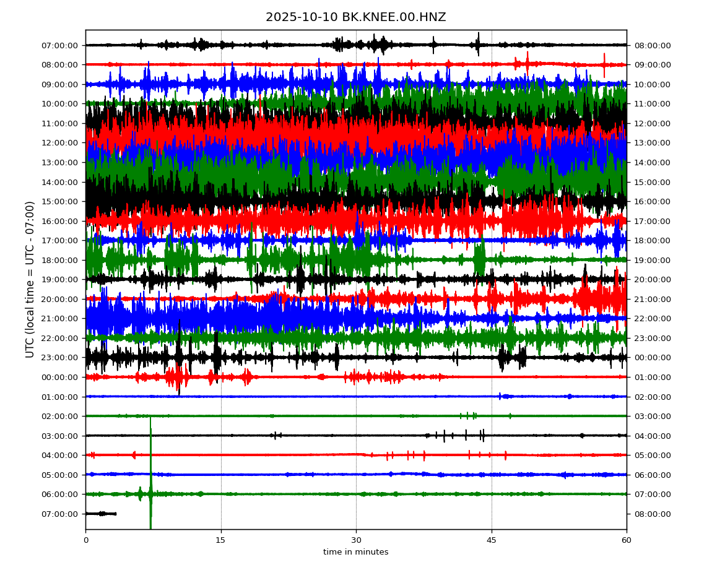
Task: Click the 60 tick label on the x-axis
Action: tap(627, 540)
